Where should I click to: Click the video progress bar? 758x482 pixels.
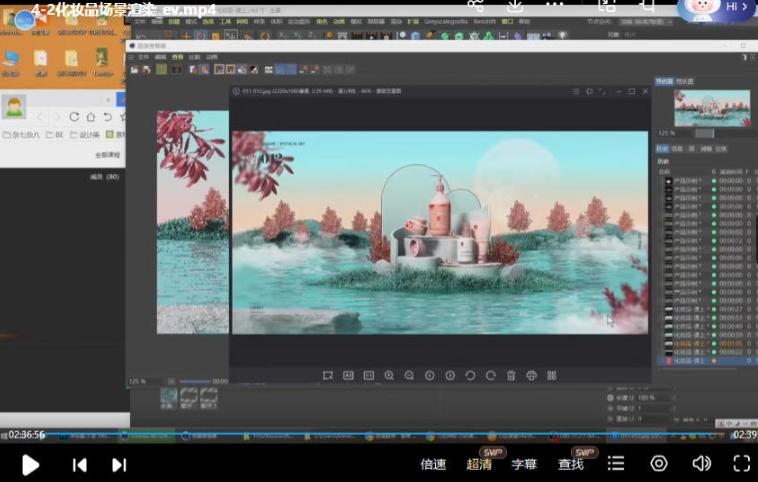(x=379, y=435)
